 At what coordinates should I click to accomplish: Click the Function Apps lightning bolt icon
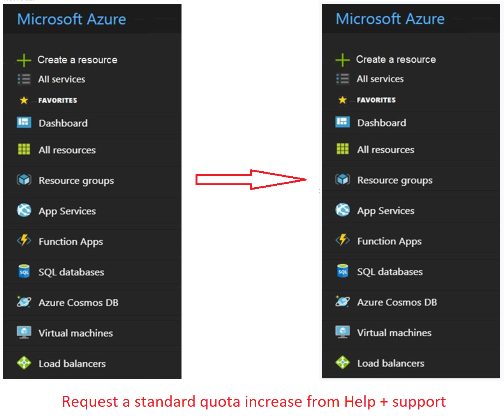(x=24, y=241)
